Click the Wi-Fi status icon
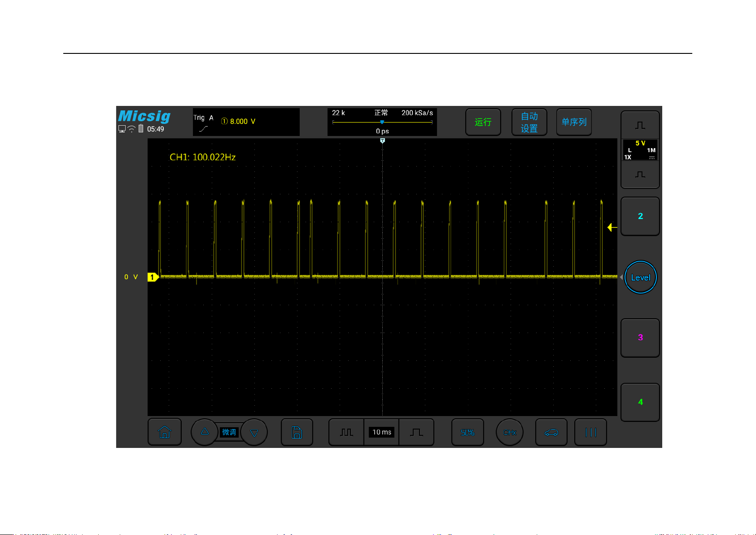The image size is (756, 535). click(x=131, y=129)
